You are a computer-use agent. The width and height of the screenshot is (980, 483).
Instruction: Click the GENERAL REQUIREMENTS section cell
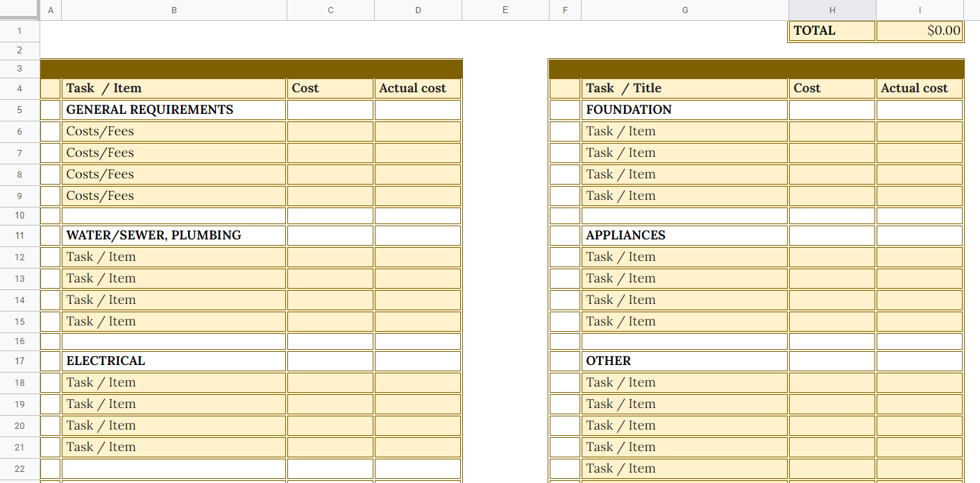point(174,110)
